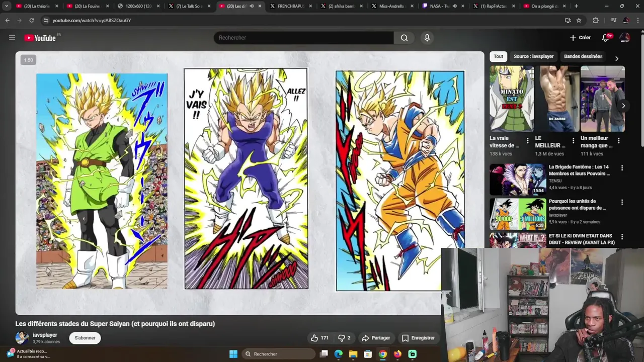
Task: Click the search magnifier button
Action: coord(404,38)
